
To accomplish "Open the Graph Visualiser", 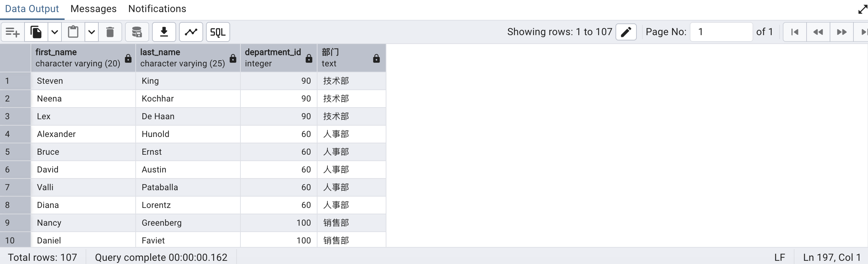I will point(191,32).
